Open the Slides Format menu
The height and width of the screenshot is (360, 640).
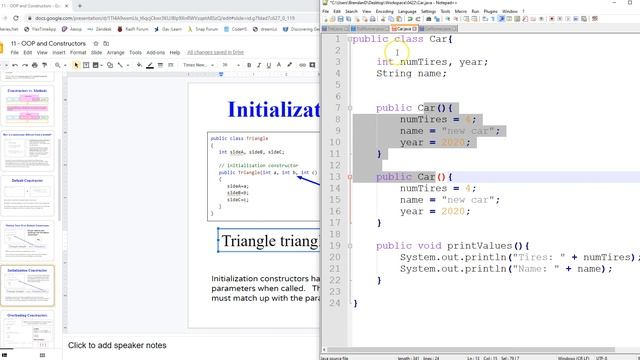(78, 53)
